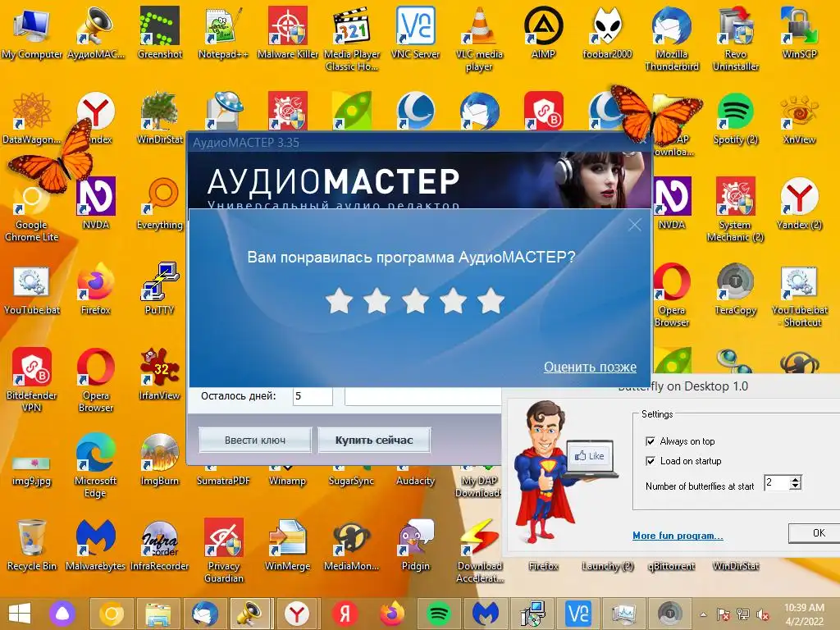
Task: Uncheck Load on startup in Butterfly settings
Action: (x=651, y=461)
